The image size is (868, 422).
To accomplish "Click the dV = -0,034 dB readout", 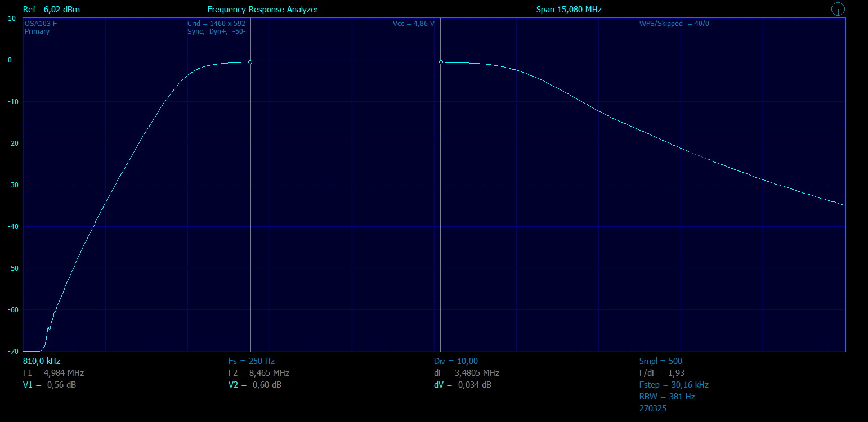I will coord(463,385).
